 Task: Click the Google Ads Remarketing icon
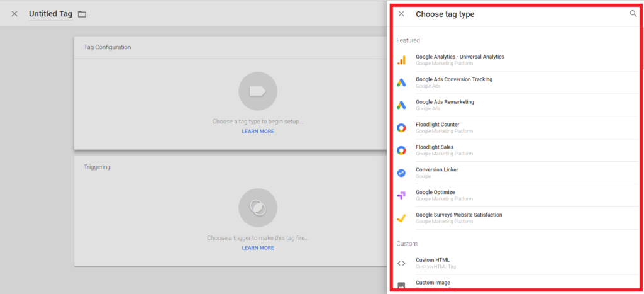401,105
